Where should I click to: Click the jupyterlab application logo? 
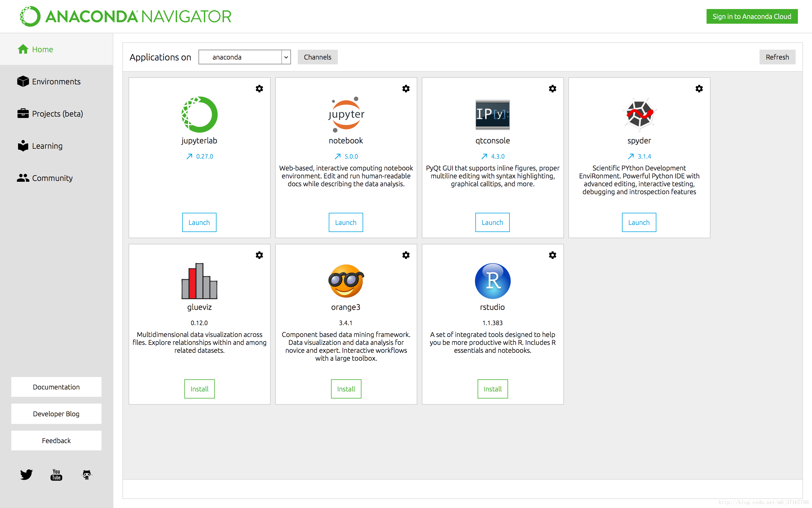[x=199, y=114]
